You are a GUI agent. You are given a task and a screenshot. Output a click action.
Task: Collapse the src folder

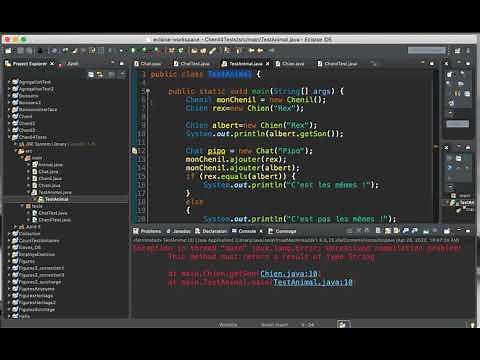[x=15, y=151]
